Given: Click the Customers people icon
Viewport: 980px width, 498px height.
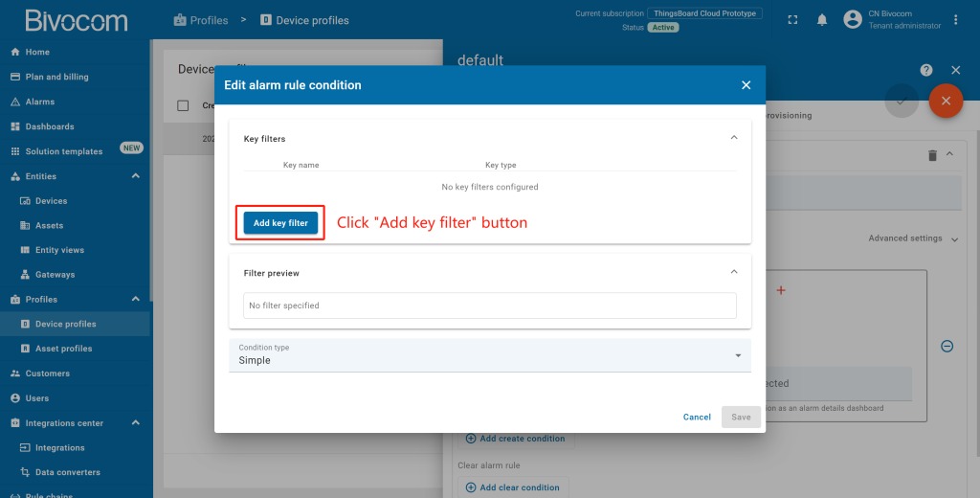Looking at the screenshot, I should tap(15, 373).
